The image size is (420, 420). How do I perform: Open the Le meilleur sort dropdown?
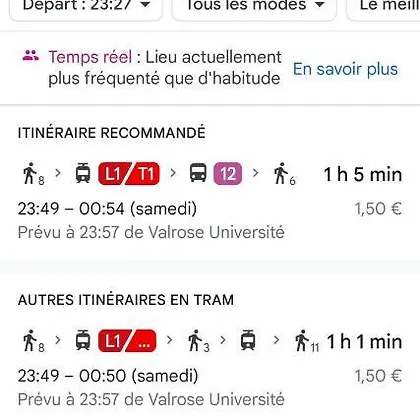pyautogui.click(x=383, y=7)
